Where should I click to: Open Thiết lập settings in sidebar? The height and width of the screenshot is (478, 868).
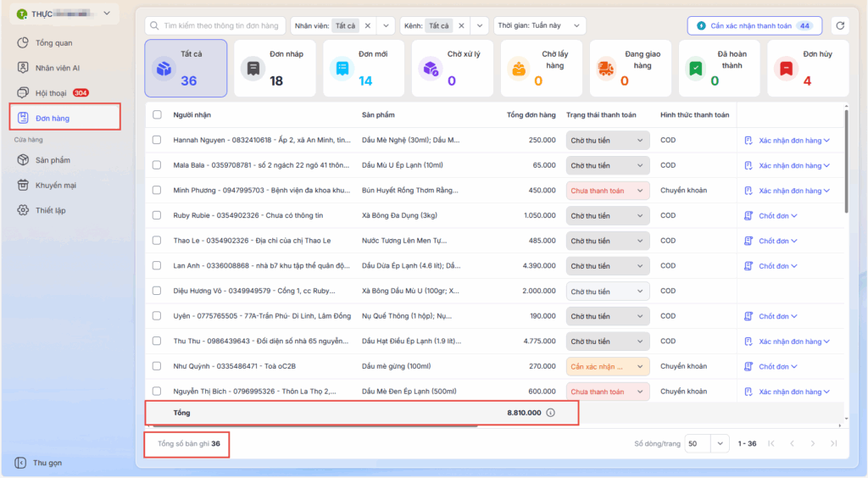(x=50, y=210)
